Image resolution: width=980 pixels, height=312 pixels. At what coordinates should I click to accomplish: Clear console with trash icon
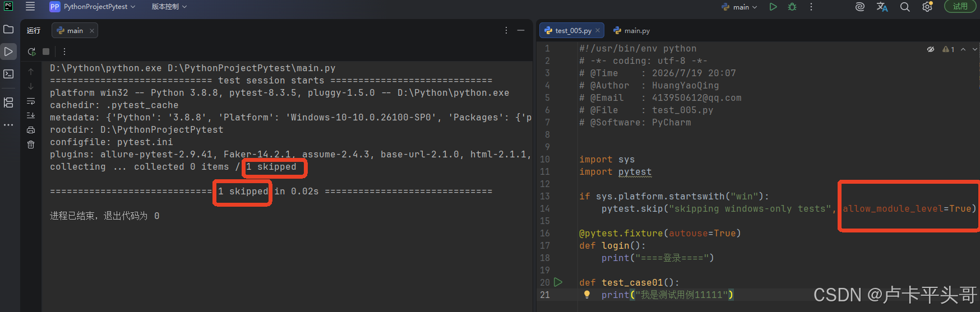point(31,145)
